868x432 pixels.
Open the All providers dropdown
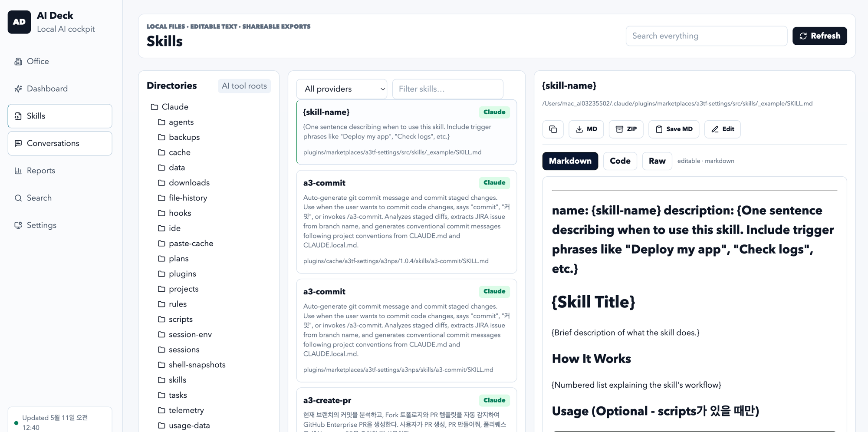tap(342, 89)
